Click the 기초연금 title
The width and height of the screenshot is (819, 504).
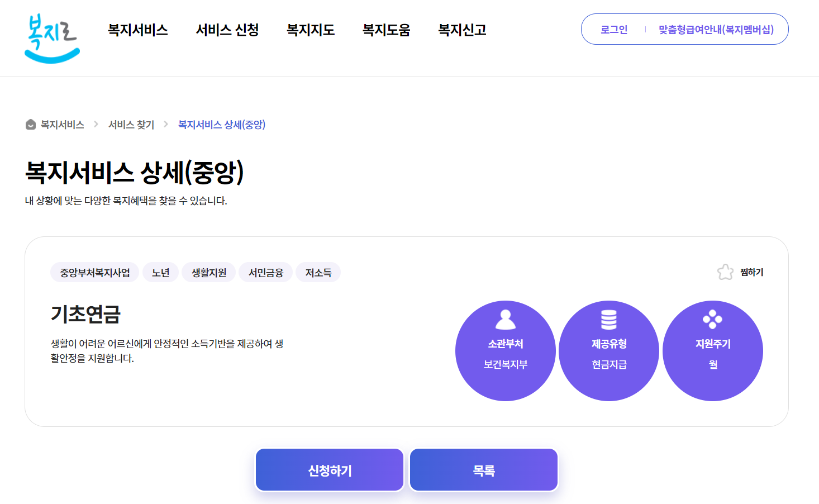click(85, 314)
